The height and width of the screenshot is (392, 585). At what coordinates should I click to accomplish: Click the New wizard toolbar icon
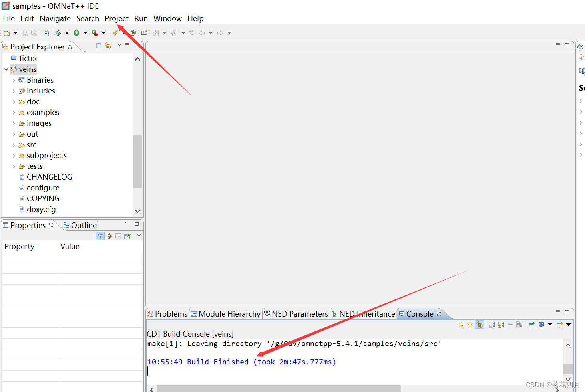7,33
